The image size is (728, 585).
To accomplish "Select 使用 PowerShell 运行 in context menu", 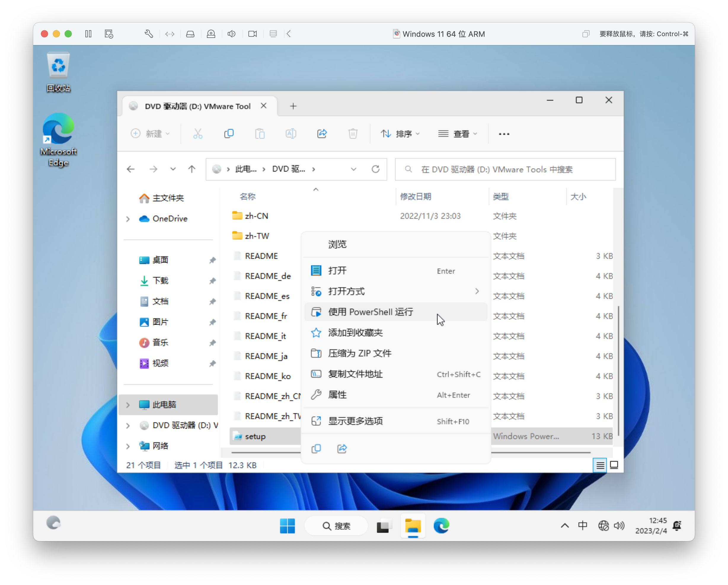I will [371, 312].
